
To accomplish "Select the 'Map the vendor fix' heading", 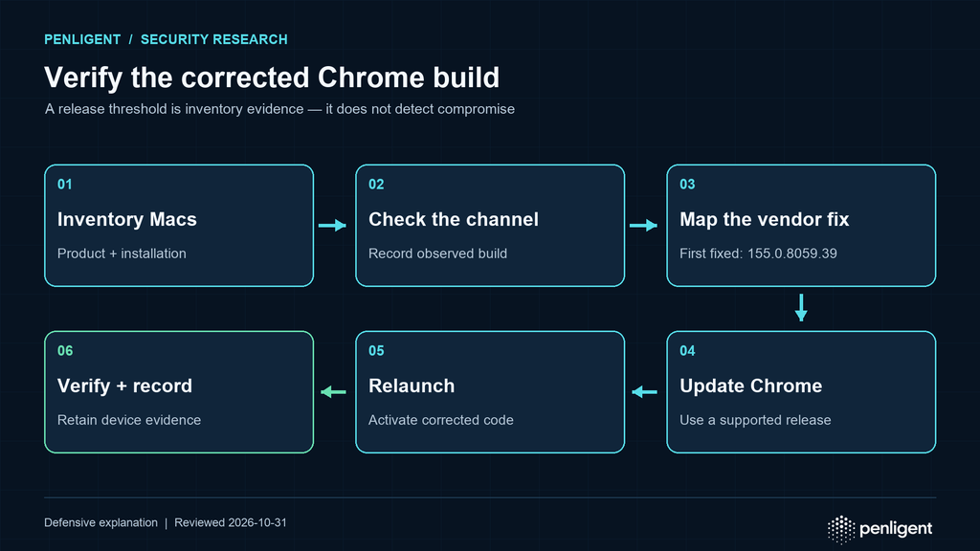I will click(x=765, y=219).
